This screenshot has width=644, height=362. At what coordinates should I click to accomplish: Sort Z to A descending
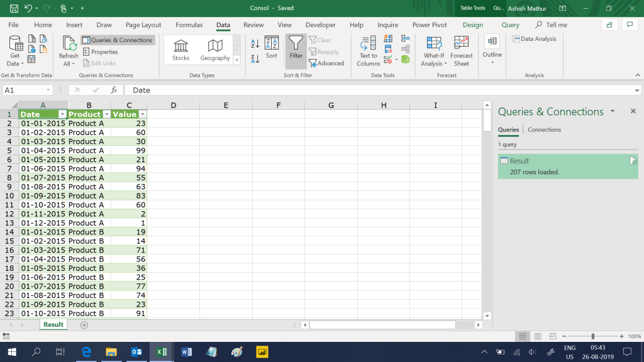[x=255, y=58]
